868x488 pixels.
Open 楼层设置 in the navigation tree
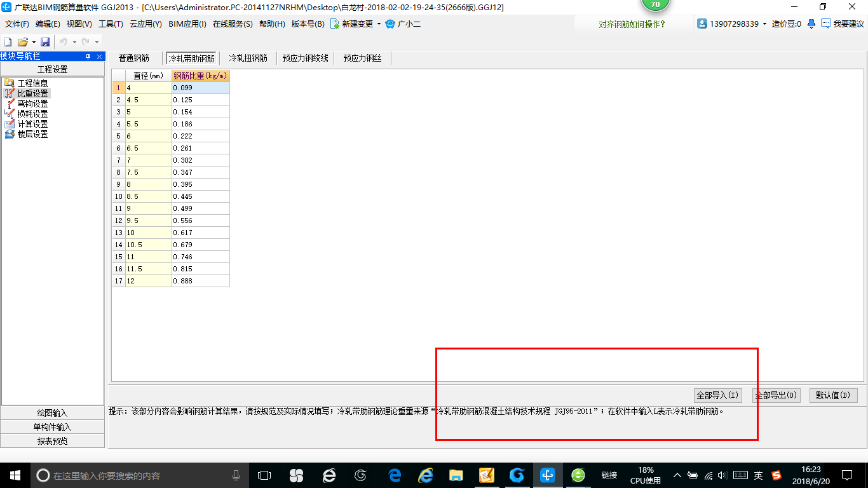pos(32,134)
